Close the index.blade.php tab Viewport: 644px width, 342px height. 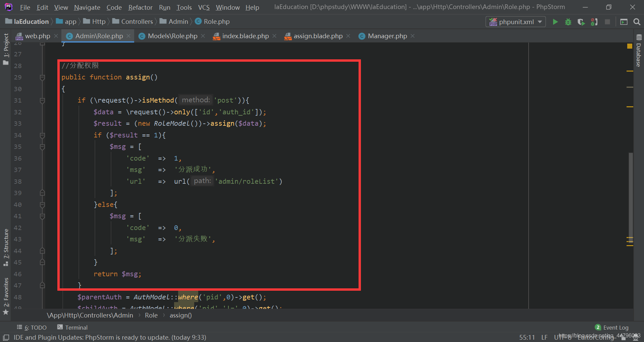point(274,36)
